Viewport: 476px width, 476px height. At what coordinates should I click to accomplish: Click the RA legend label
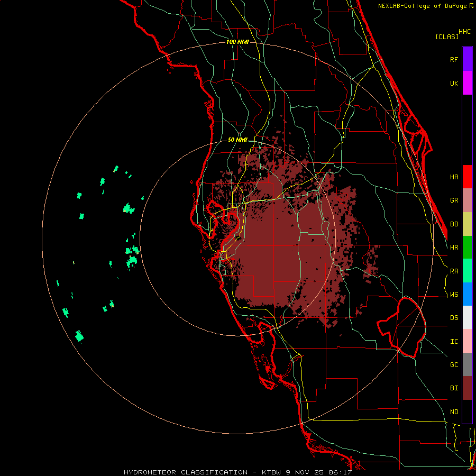point(454,271)
